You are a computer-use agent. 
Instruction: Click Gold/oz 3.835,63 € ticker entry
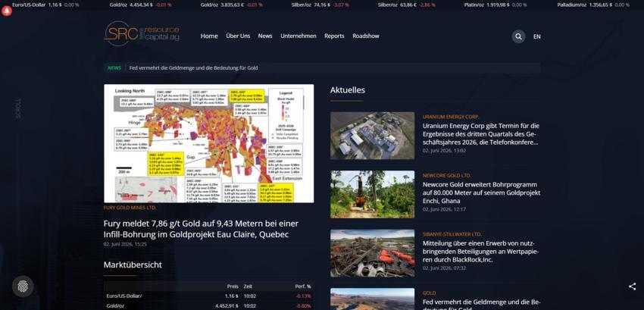[x=232, y=5]
